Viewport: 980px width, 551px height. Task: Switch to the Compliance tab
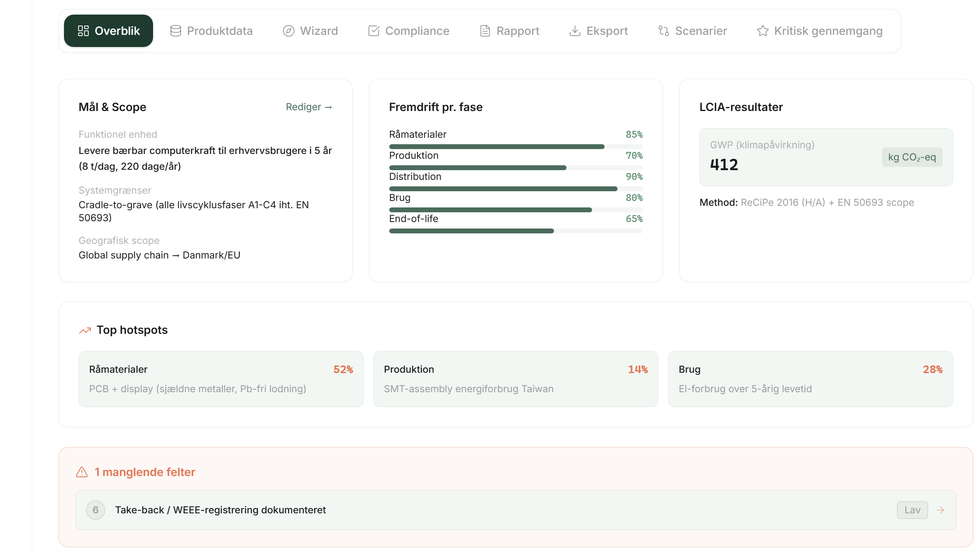point(409,31)
